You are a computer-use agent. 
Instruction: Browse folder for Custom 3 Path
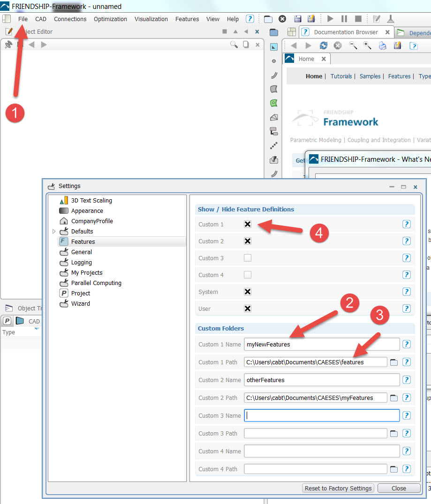393,434
